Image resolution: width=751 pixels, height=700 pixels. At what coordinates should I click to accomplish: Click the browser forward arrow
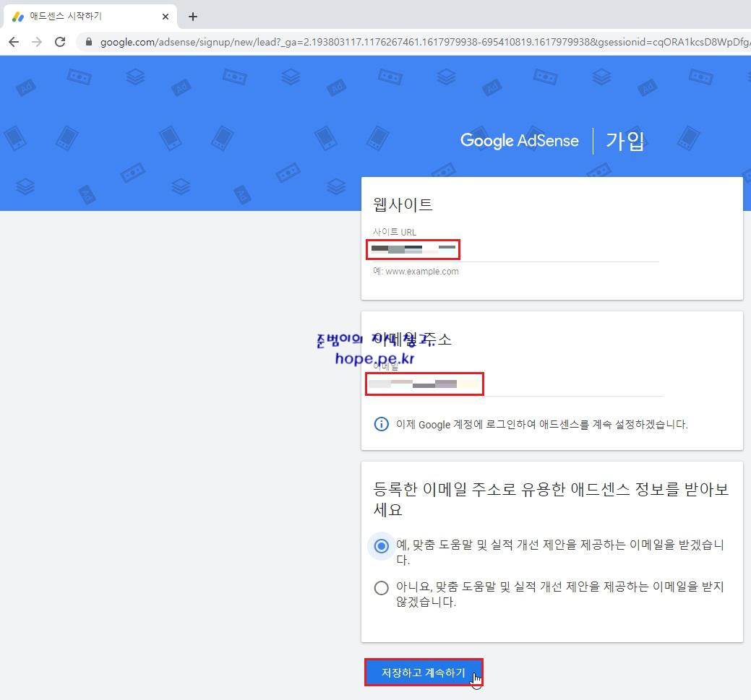pyautogui.click(x=37, y=42)
